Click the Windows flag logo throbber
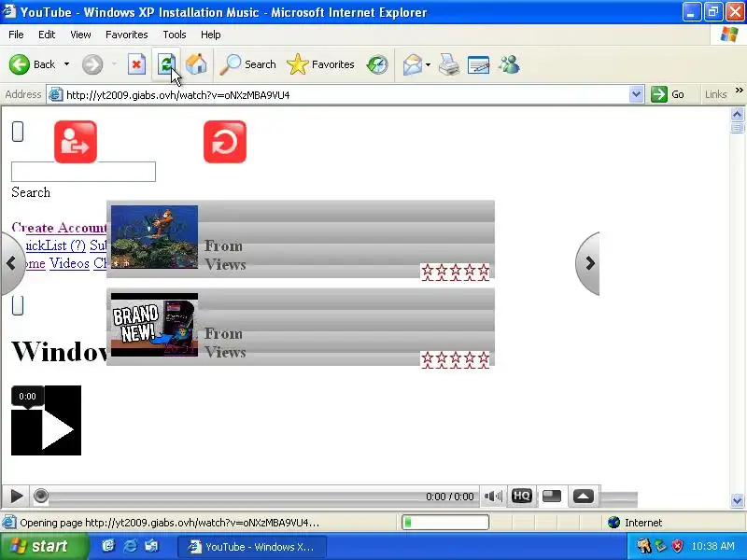 click(x=728, y=35)
